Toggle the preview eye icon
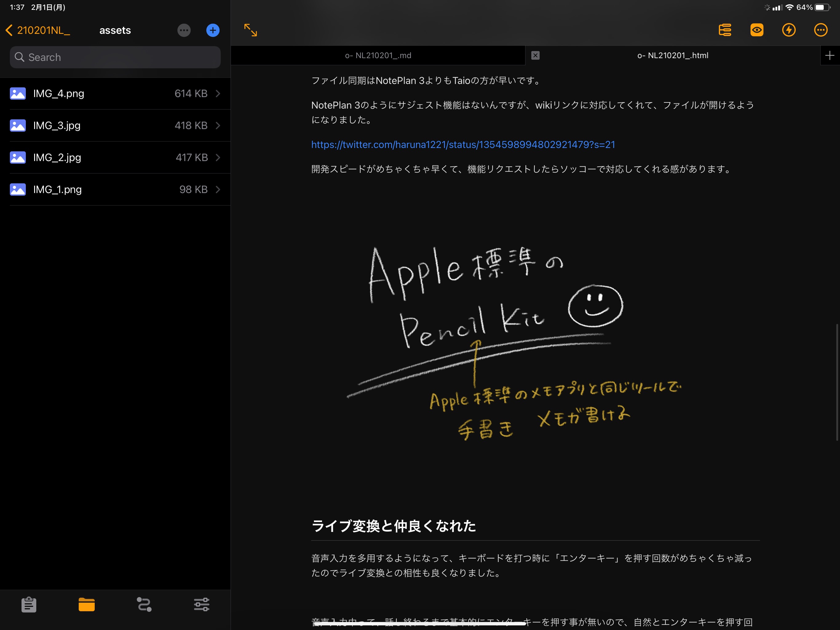The image size is (840, 630). pyautogui.click(x=757, y=30)
